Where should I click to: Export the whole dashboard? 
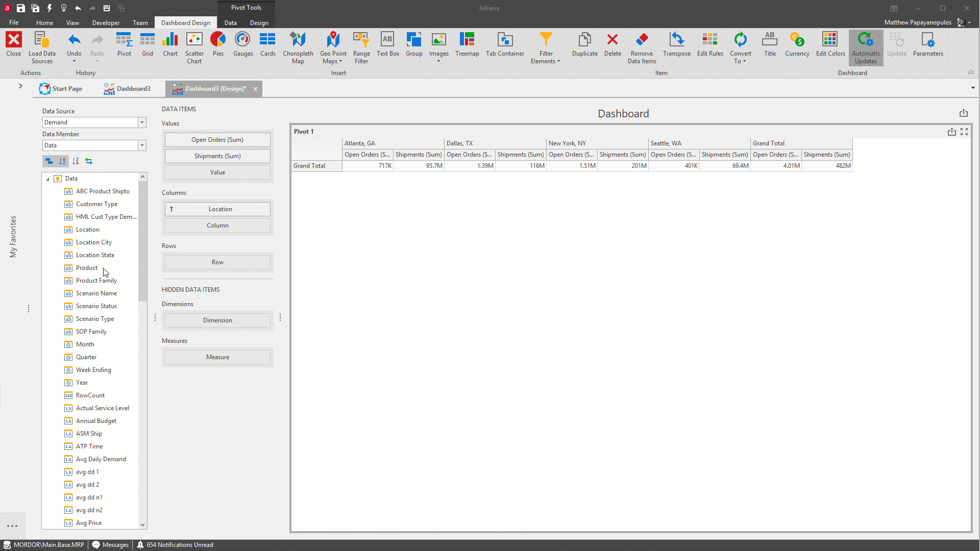tap(964, 113)
